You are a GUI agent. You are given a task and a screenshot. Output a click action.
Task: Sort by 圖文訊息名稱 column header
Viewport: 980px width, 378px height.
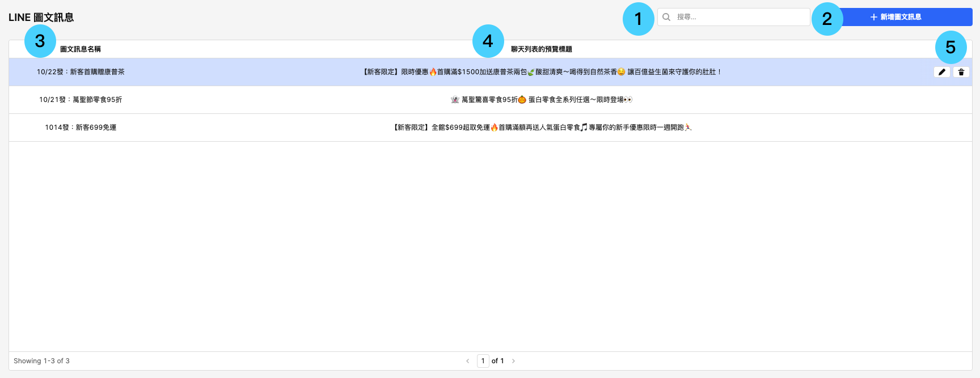pos(81,49)
